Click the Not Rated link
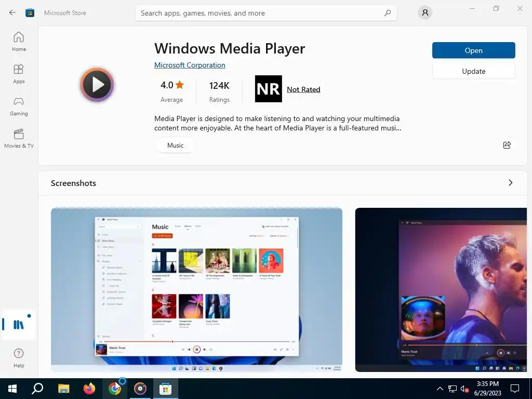 [303, 89]
